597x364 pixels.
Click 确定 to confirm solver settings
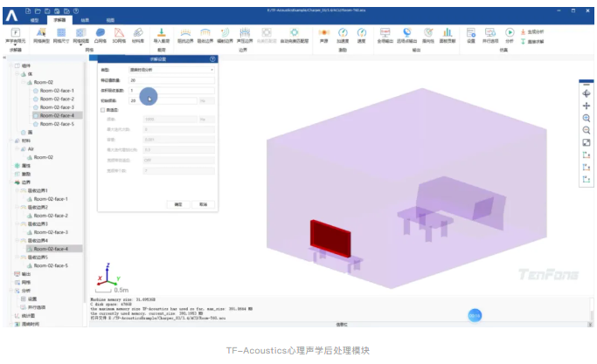tap(178, 204)
